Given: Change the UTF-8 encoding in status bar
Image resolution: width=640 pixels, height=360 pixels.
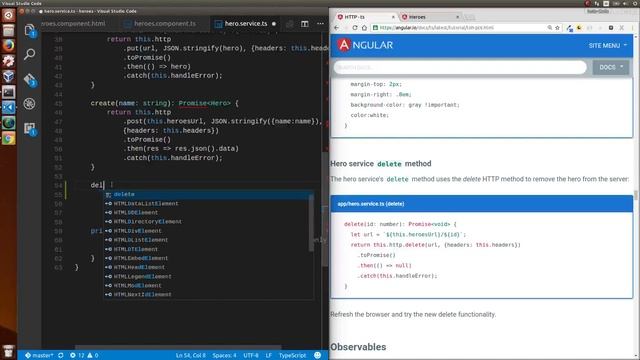Looking at the screenshot, I should coord(251,355).
